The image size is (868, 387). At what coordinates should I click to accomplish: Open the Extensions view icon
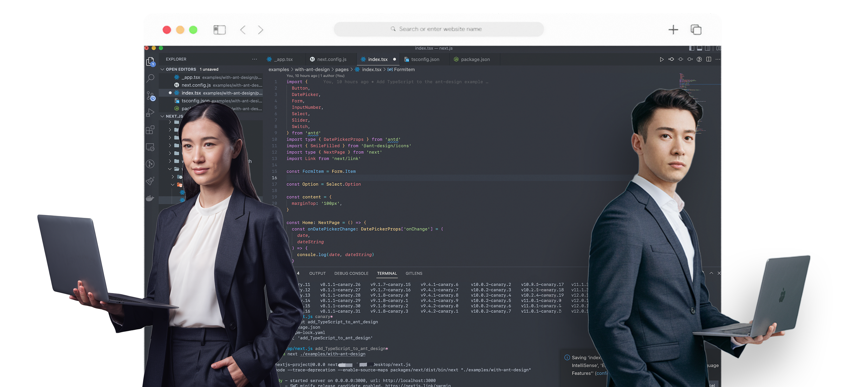(150, 130)
